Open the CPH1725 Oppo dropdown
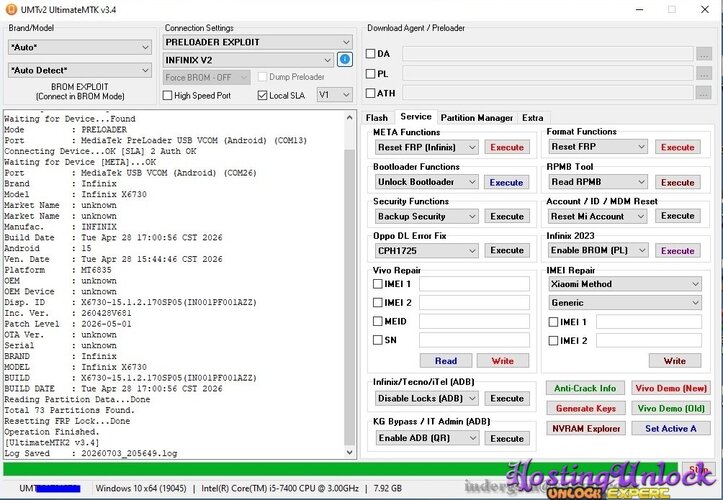 [x=427, y=250]
